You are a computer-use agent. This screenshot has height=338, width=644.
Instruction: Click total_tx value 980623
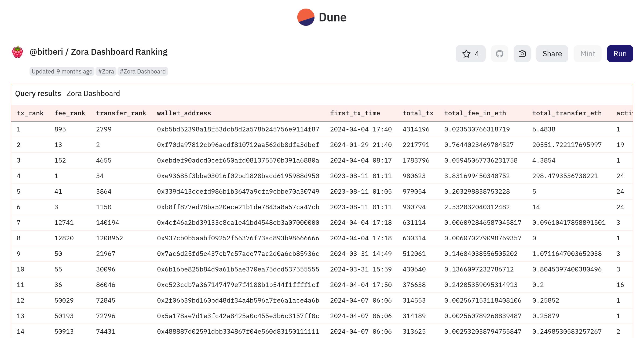(x=414, y=176)
